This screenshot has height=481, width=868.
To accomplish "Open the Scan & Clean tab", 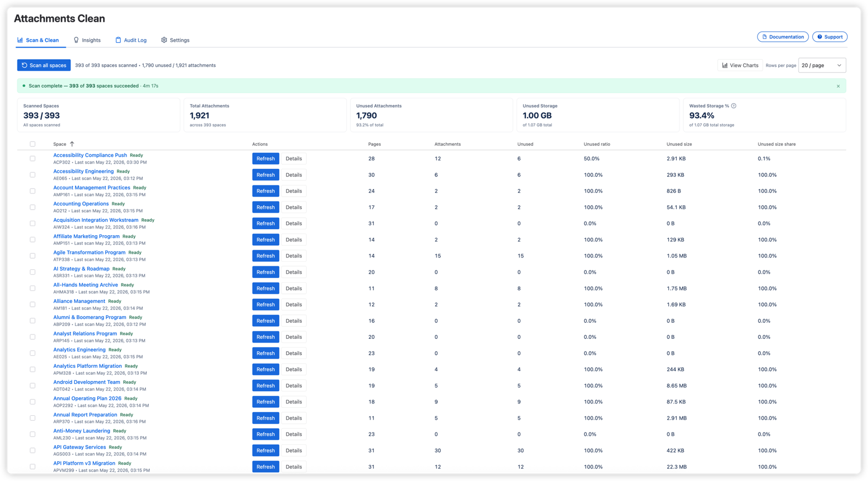I will click(x=38, y=40).
